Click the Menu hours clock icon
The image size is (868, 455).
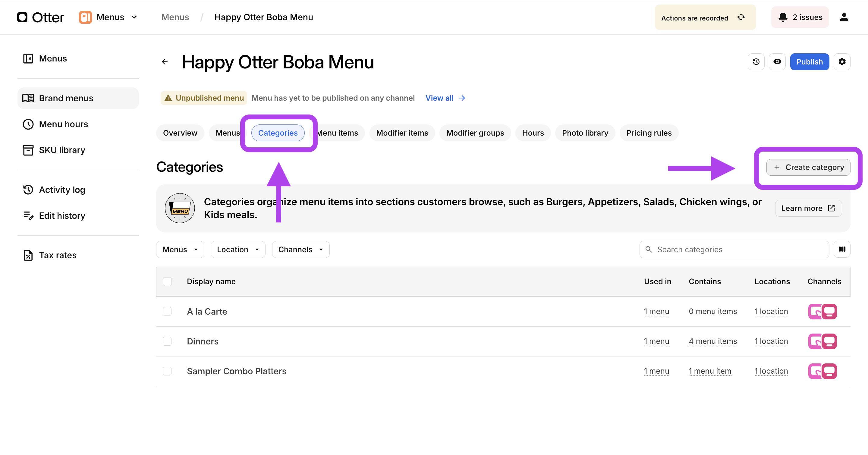28,124
